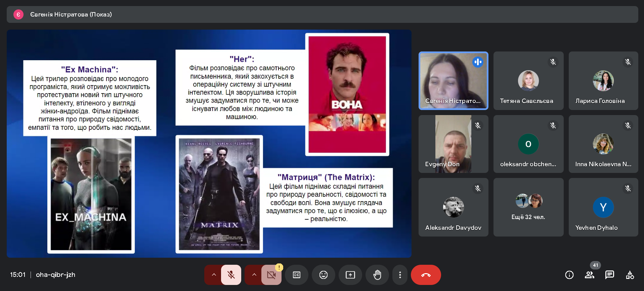Click the Matrix movie poster

[219, 194]
